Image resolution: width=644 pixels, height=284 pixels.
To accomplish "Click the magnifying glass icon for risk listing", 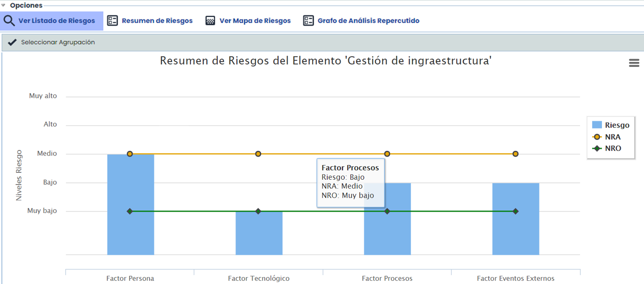I will coord(9,21).
